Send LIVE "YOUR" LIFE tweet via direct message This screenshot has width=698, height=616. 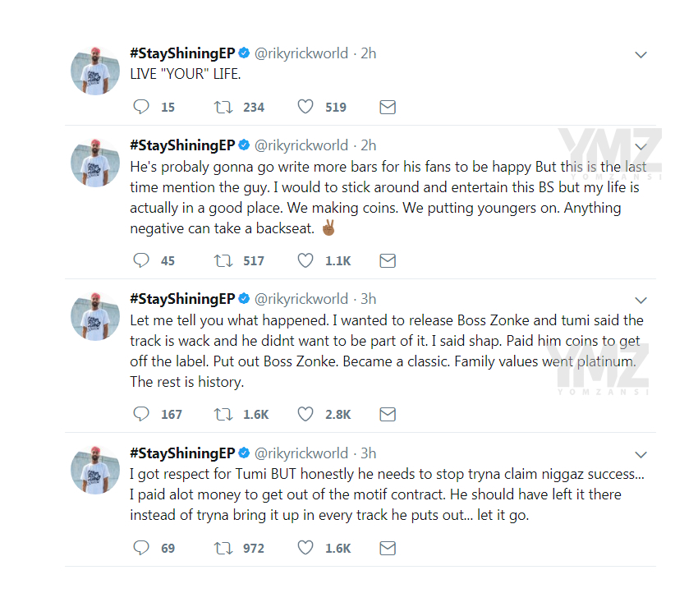click(388, 107)
